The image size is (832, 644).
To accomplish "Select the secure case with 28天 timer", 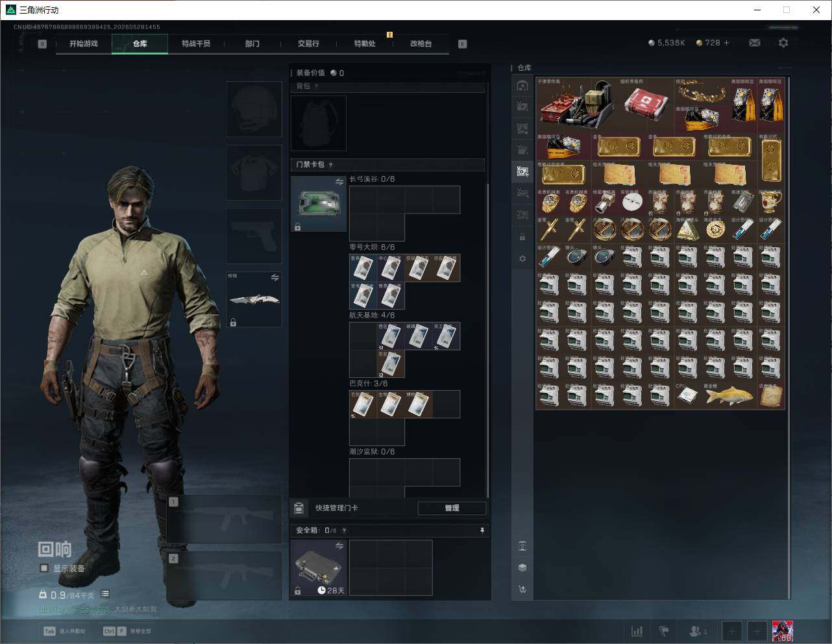I will 318,568.
